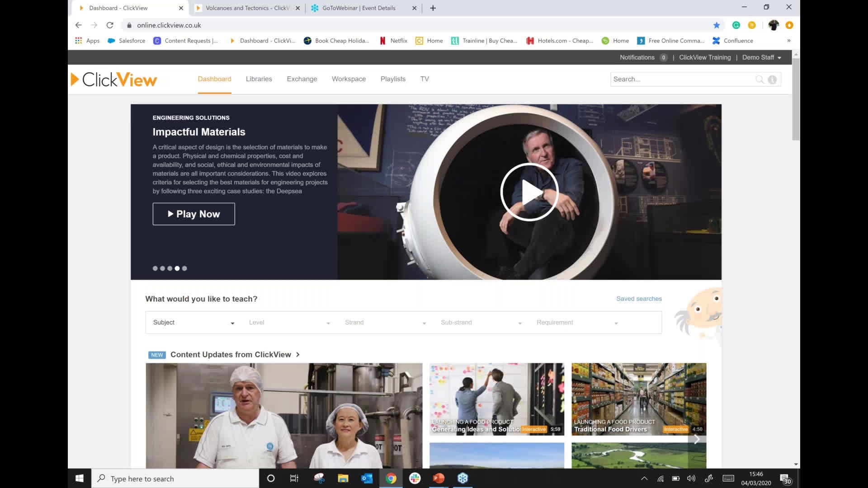This screenshot has width=868, height=488.
Task: Open the Level dropdown filter
Action: click(289, 322)
